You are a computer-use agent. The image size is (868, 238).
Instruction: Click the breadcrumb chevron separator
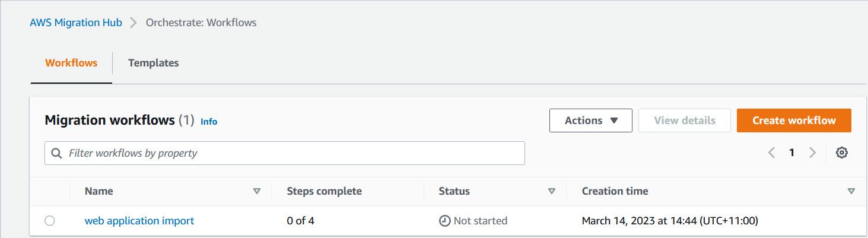pyautogui.click(x=133, y=23)
